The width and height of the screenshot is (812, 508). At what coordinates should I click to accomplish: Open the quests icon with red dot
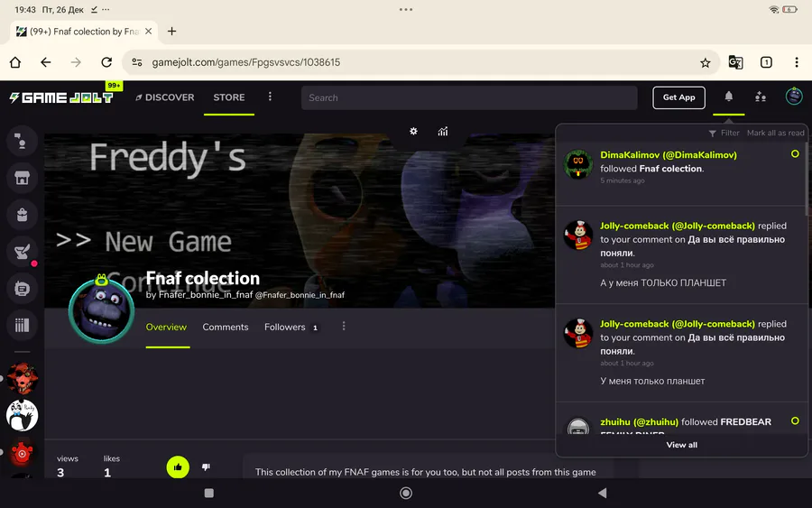(22, 252)
